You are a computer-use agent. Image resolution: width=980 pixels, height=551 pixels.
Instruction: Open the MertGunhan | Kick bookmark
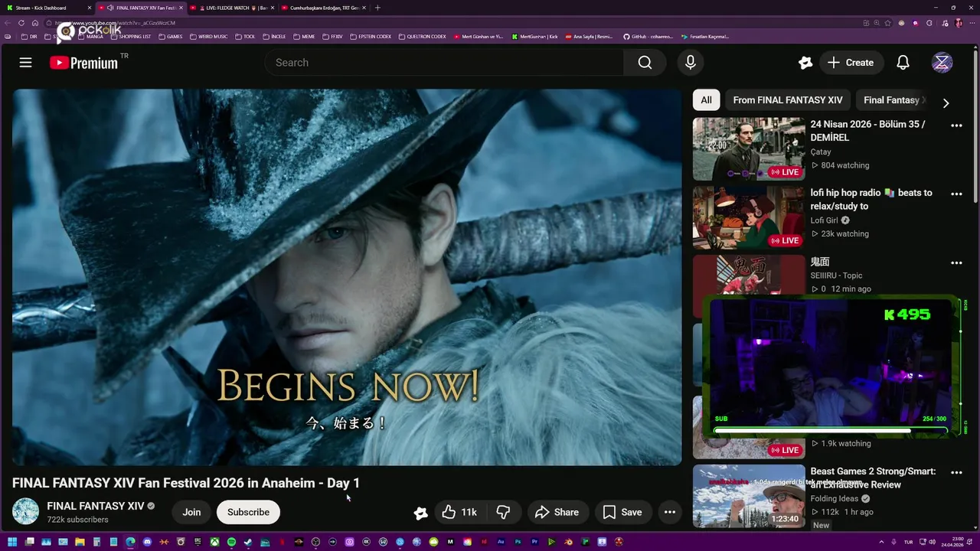535,37
